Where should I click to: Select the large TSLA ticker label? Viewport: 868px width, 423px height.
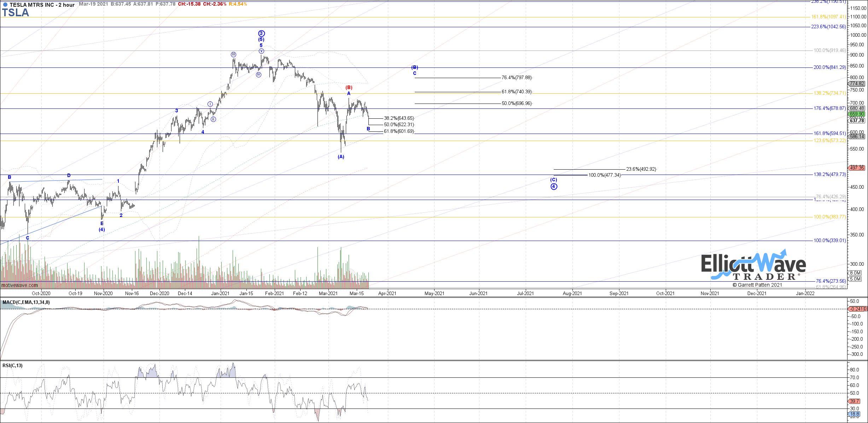(x=16, y=13)
